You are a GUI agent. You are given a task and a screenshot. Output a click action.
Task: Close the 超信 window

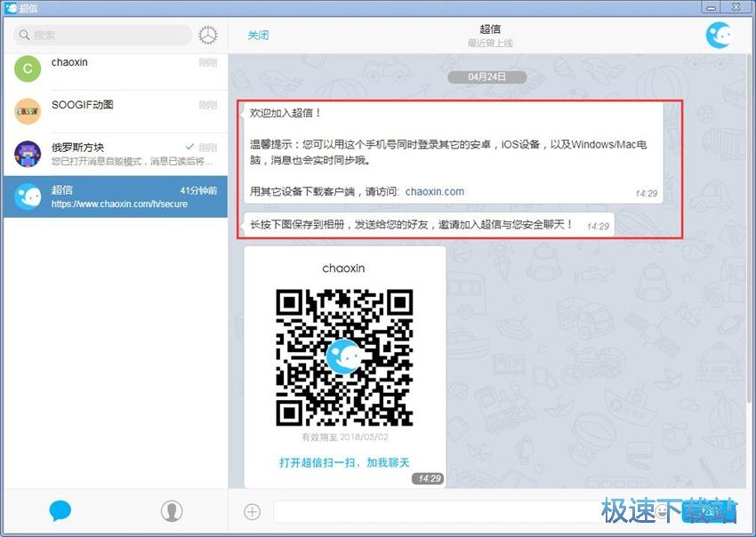[736, 8]
